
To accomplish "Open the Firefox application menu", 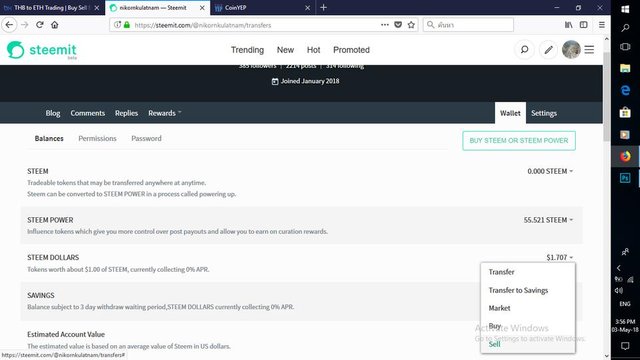I will click(602, 25).
